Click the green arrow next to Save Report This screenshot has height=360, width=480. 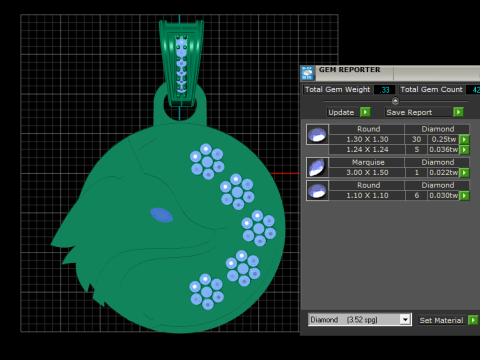coord(458,112)
